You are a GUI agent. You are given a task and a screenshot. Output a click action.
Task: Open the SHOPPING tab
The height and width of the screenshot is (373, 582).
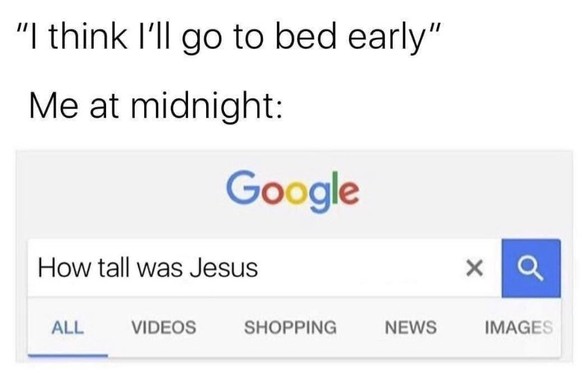290,327
